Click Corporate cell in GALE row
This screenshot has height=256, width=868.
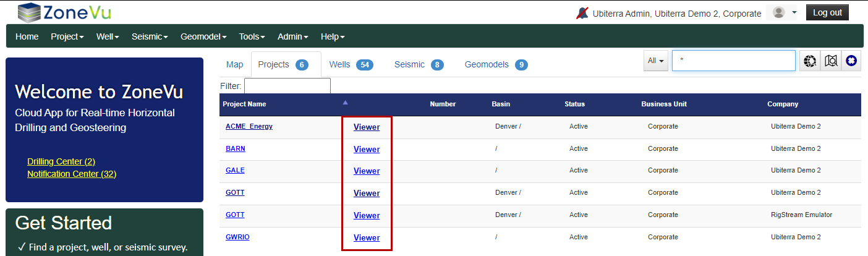pyautogui.click(x=663, y=170)
